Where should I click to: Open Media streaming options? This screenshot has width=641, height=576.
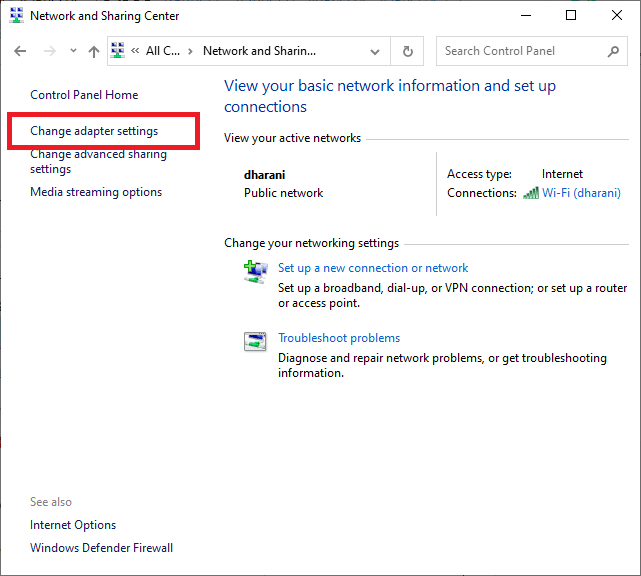click(x=96, y=192)
